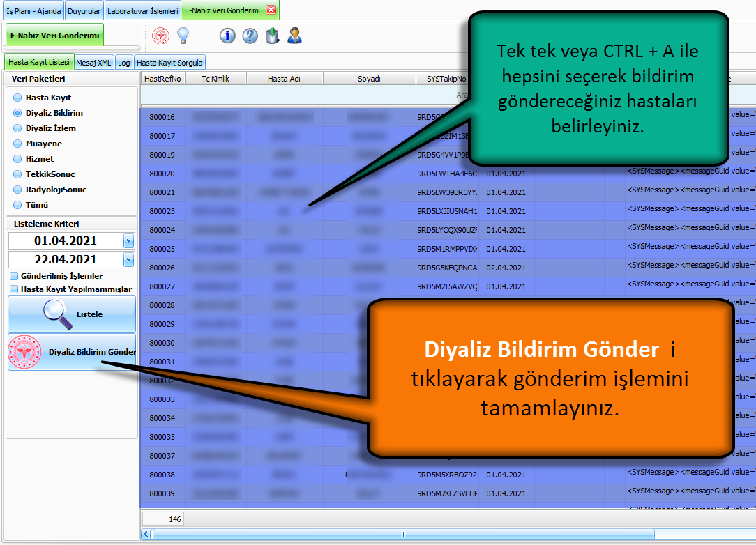Select the row with HastRefNo 800017
Screen dimensions: 756x545
[x=448, y=136]
